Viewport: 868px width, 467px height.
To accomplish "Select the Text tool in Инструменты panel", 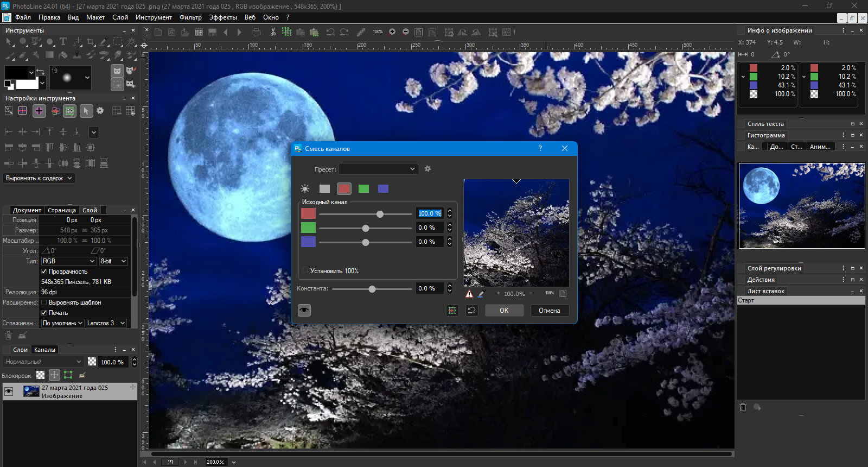I will tap(63, 42).
